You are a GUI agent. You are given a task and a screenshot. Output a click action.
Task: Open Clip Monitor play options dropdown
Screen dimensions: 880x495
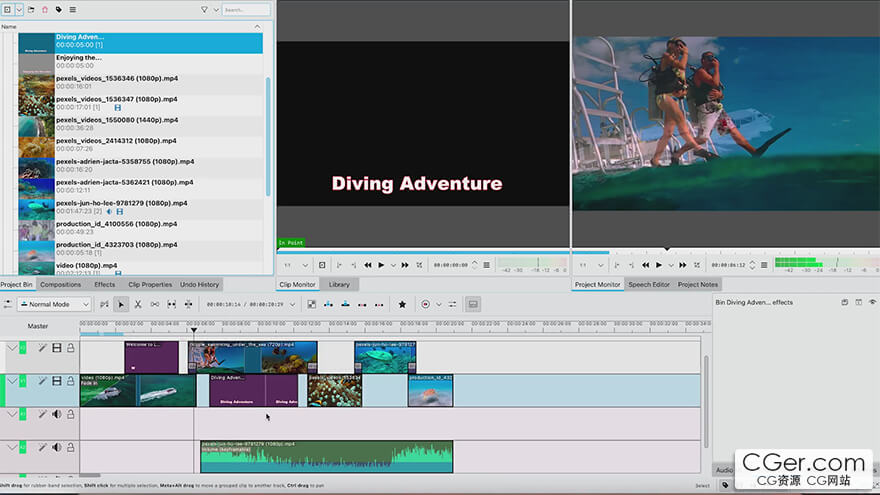393,265
